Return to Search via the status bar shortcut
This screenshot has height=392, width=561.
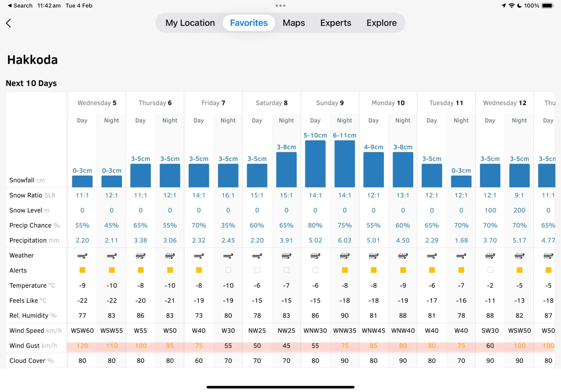tap(20, 5)
